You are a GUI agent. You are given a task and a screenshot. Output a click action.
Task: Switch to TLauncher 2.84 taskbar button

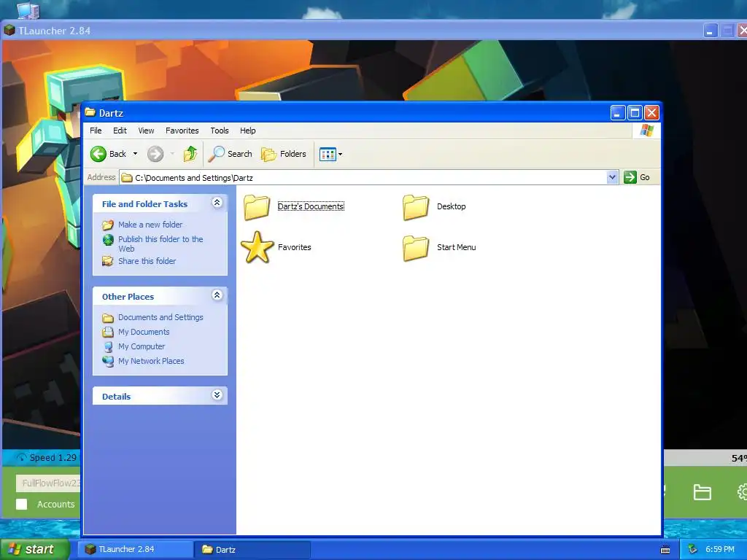(135, 549)
